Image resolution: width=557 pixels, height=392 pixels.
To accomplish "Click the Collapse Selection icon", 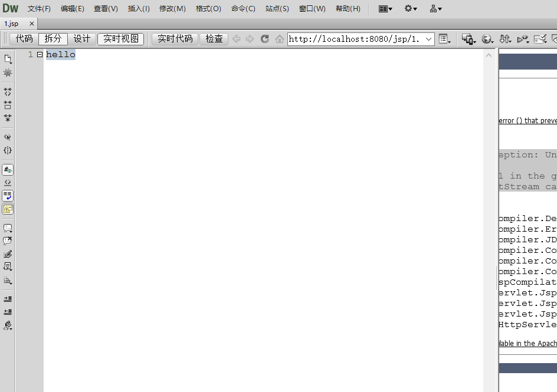I will point(8,105).
